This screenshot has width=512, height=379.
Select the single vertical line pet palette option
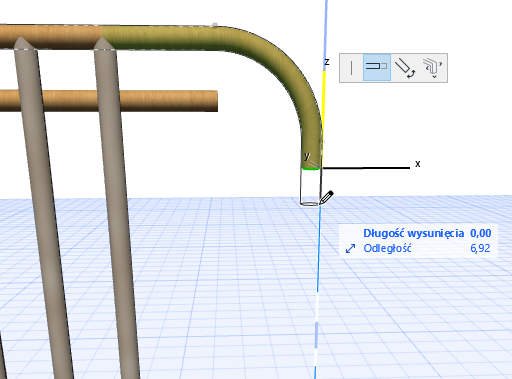point(352,67)
